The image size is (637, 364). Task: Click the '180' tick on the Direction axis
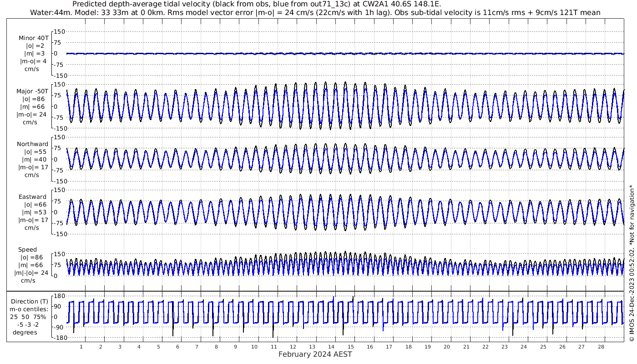[61, 296]
